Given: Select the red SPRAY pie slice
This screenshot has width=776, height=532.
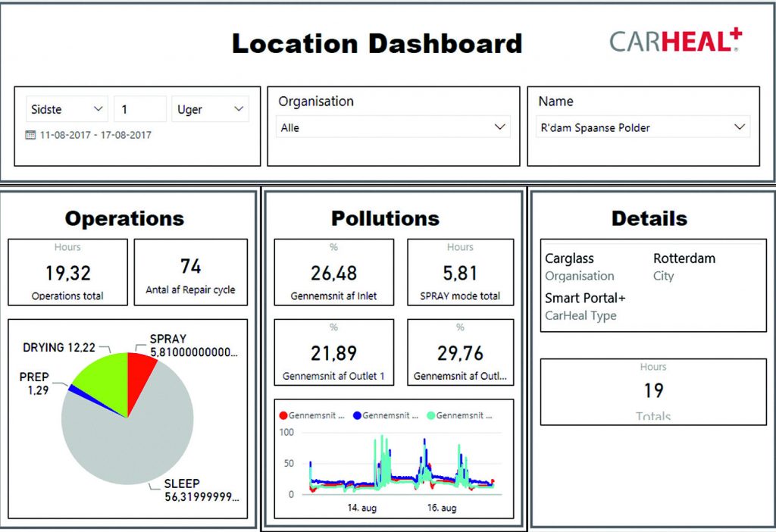Looking at the screenshot, I should [x=139, y=372].
